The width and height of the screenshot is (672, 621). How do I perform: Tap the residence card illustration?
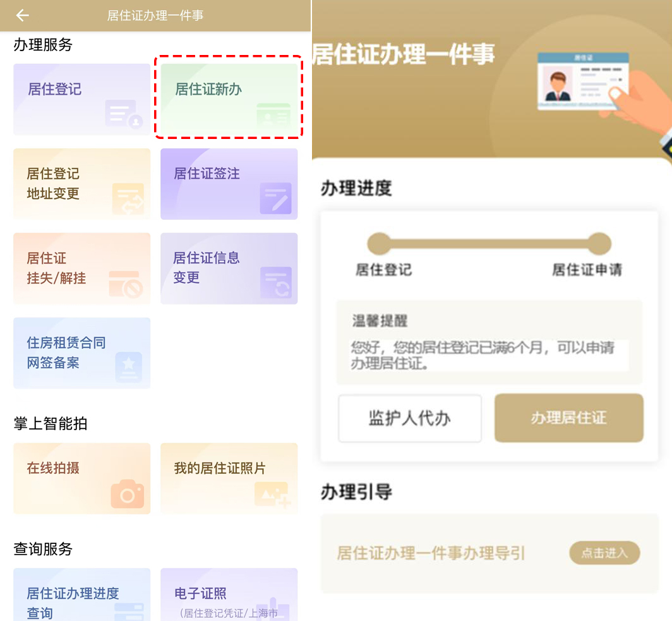click(x=583, y=81)
